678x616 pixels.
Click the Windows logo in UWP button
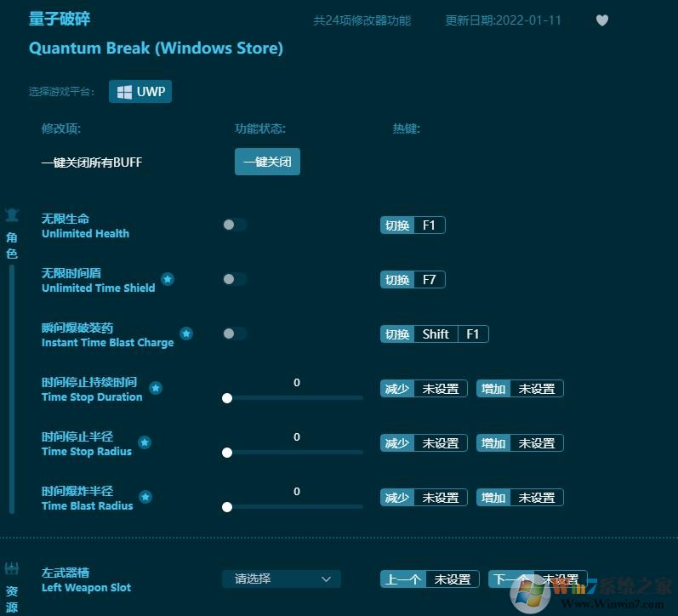[x=124, y=92]
